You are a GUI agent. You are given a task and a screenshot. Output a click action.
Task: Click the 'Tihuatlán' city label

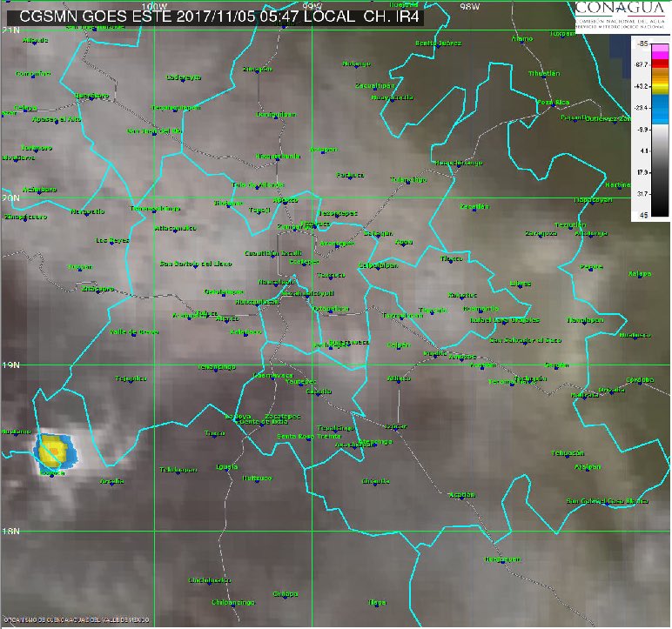pyautogui.click(x=544, y=74)
